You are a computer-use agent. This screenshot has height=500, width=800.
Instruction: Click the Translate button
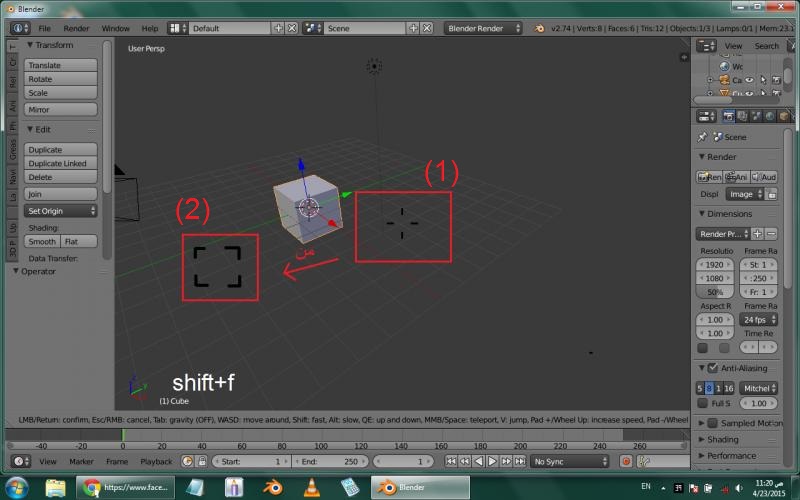pos(61,65)
